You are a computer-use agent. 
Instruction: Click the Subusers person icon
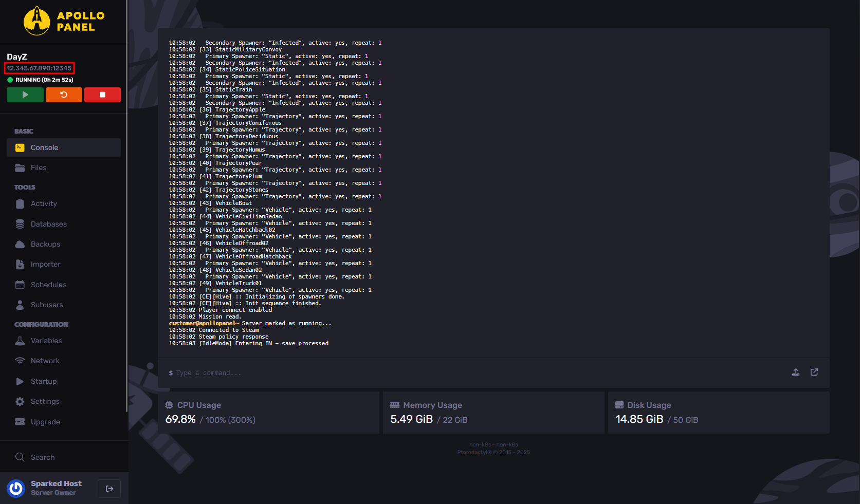(x=20, y=305)
